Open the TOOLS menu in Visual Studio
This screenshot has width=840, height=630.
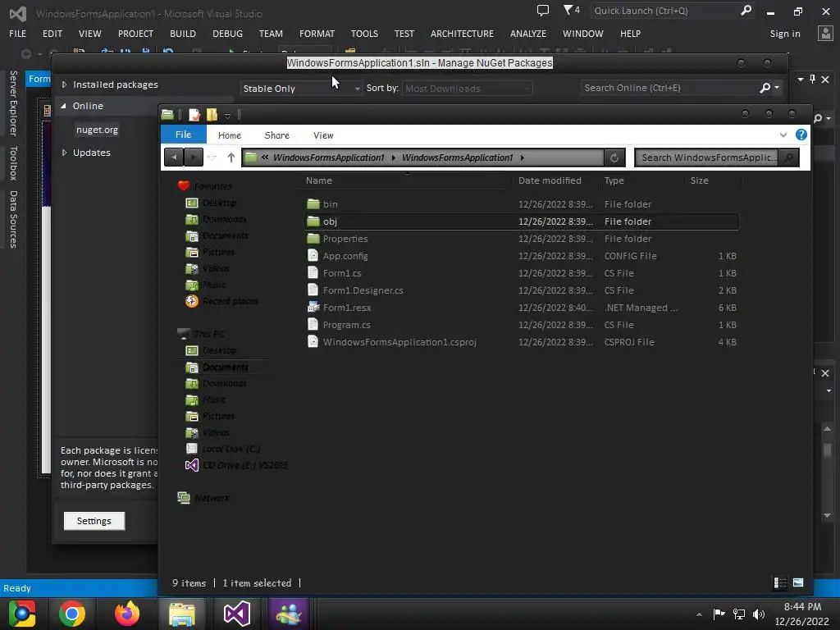point(364,33)
